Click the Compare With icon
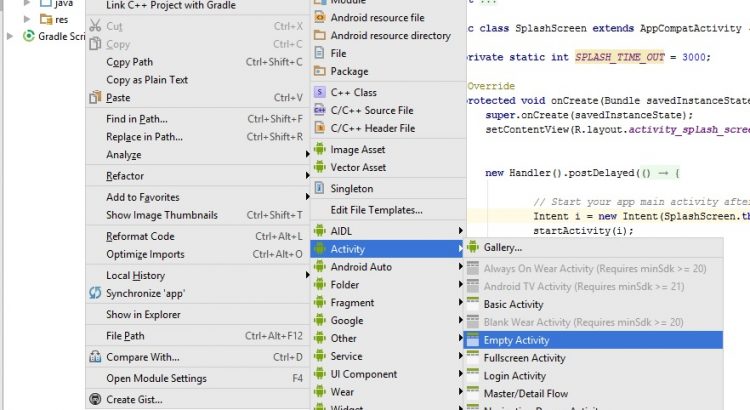The image size is (750, 410). click(95, 357)
